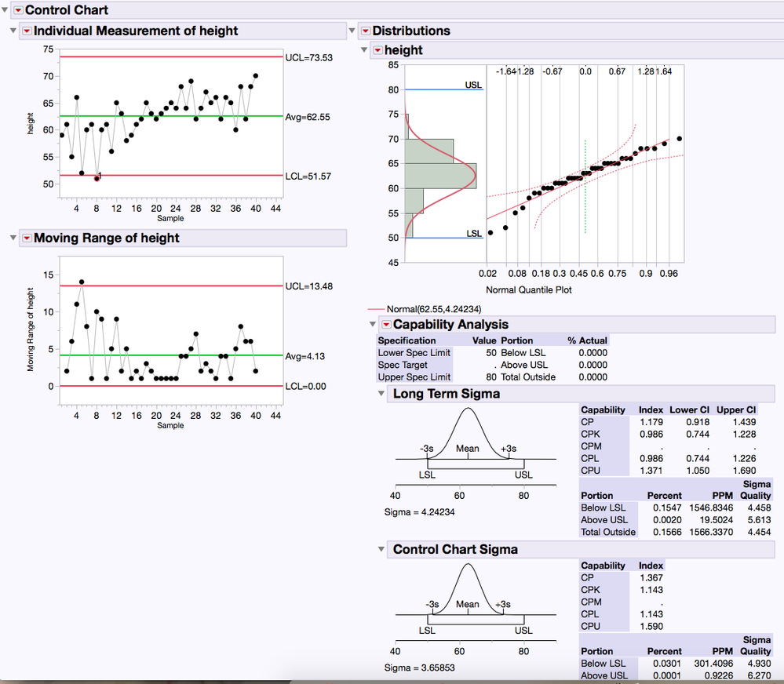
Task: Select the Distributions title bar
Action: pos(571,31)
